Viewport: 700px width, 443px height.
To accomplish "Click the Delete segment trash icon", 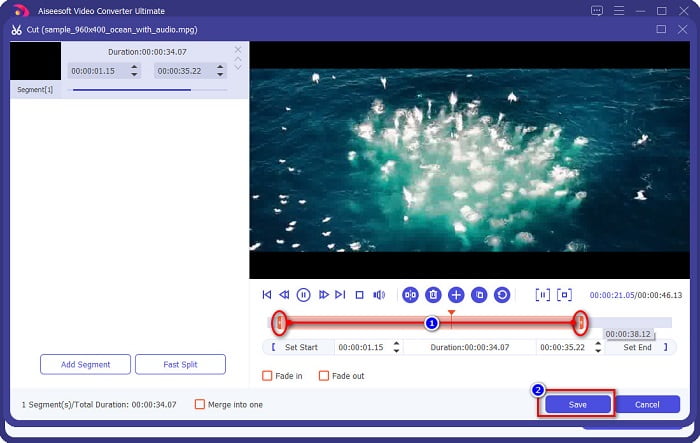I will (x=433, y=295).
